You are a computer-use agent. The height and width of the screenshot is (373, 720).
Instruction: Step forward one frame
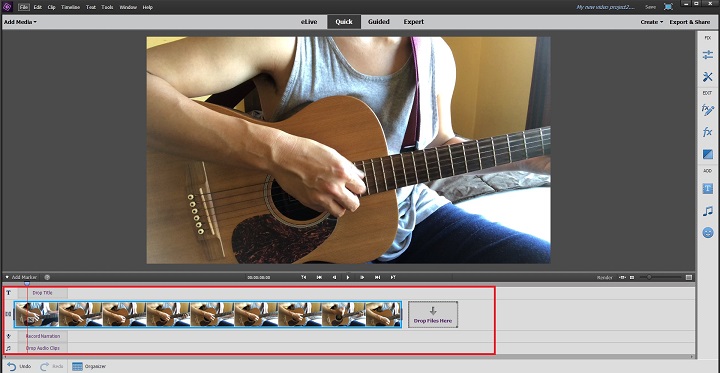point(362,277)
